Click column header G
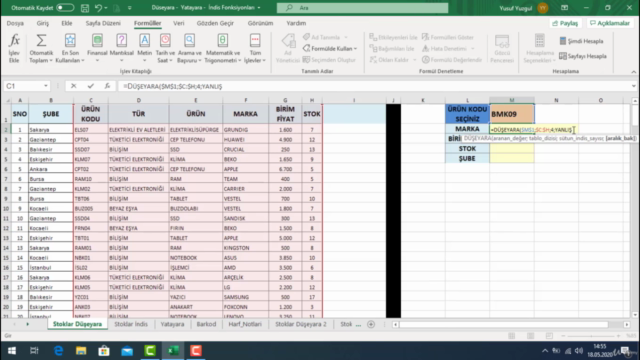640x360 pixels. (285, 100)
